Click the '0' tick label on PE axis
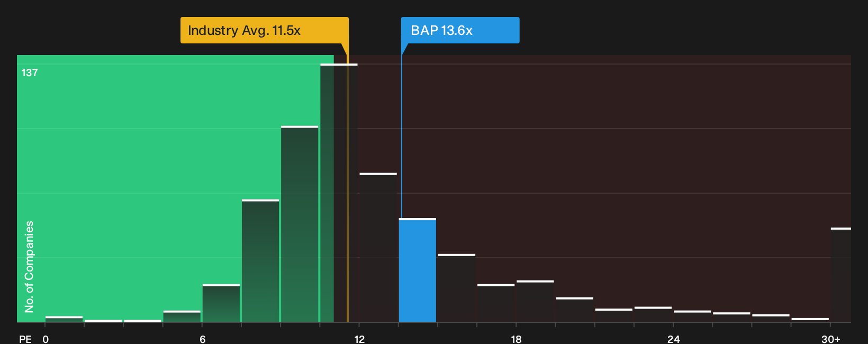Viewport: 868px width, 344px height. pos(46,339)
